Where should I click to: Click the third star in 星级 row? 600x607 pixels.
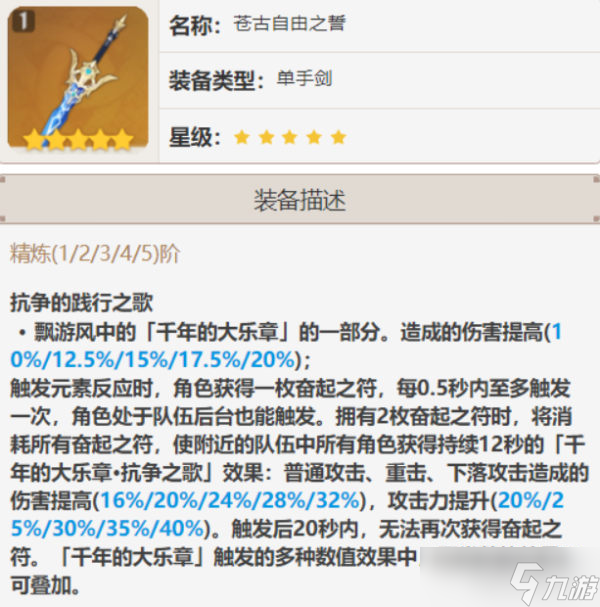(x=290, y=137)
